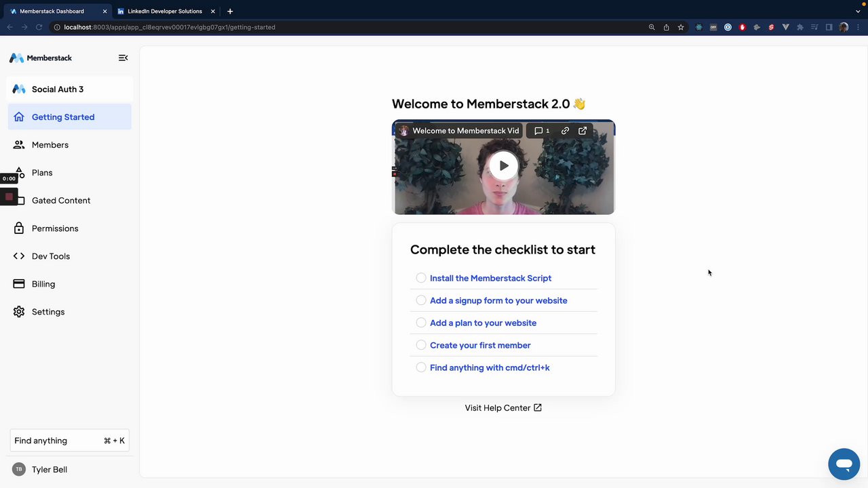868x488 pixels.
Task: Click the browser address bar URL
Action: (x=170, y=27)
